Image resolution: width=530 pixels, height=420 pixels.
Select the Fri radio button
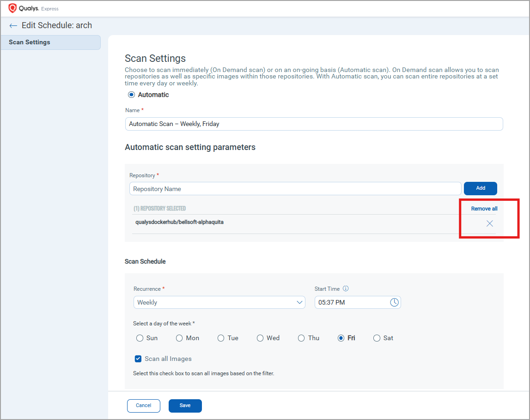341,338
